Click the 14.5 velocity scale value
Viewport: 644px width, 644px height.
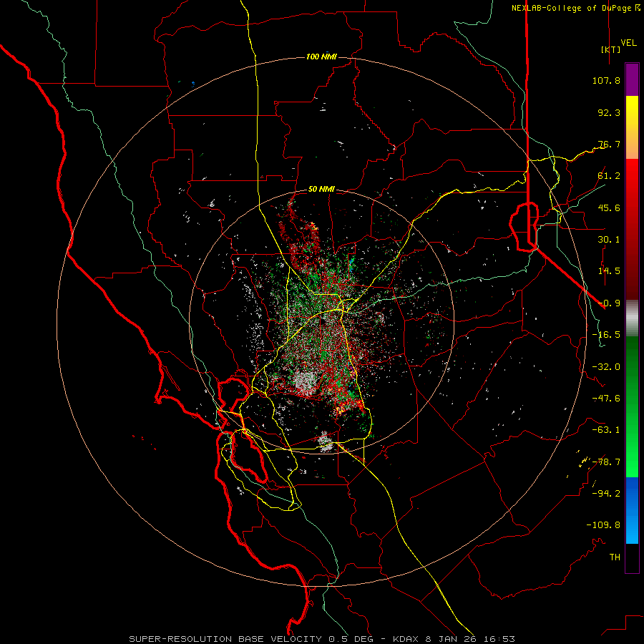[x=609, y=271]
